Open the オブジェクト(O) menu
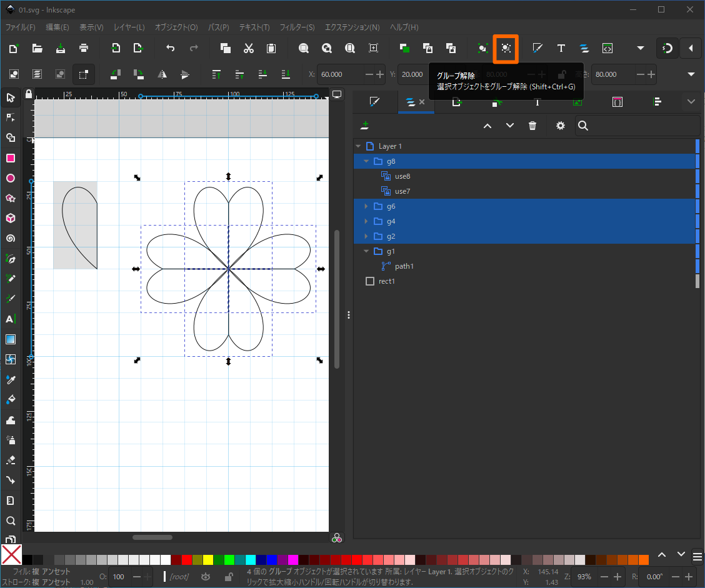This screenshot has width=705, height=588. pos(176,27)
